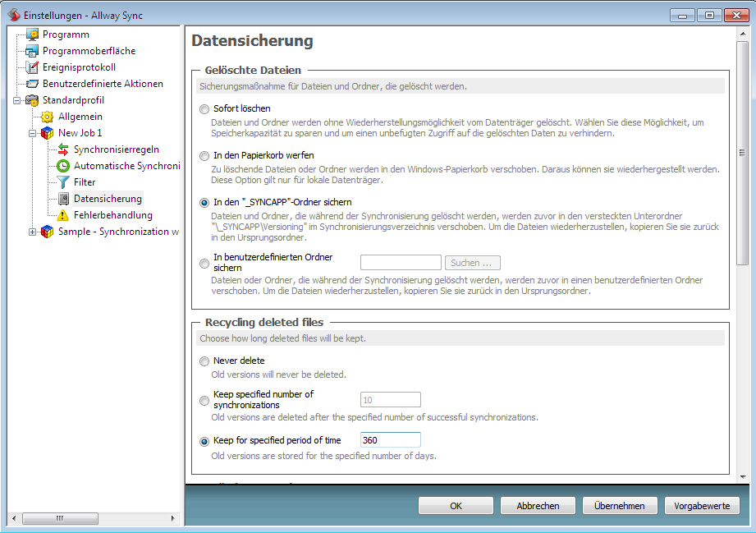756x533 pixels.
Task: Click the Programm monitor icon
Action: click(32, 34)
